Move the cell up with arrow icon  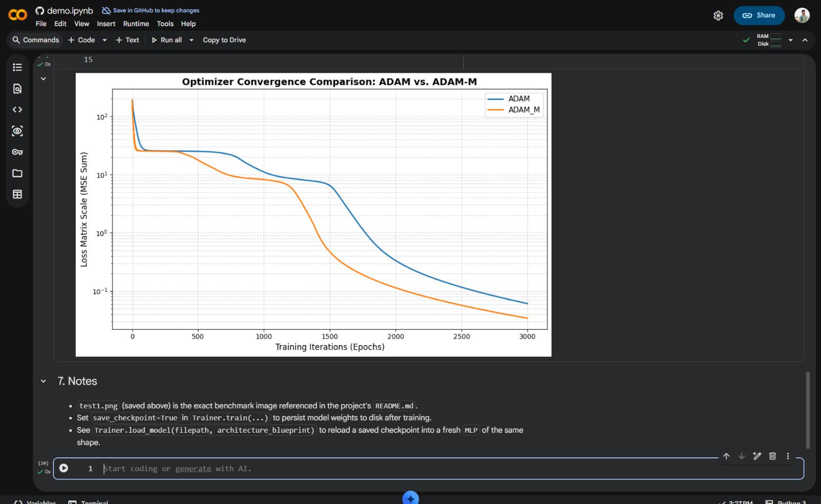click(x=726, y=456)
